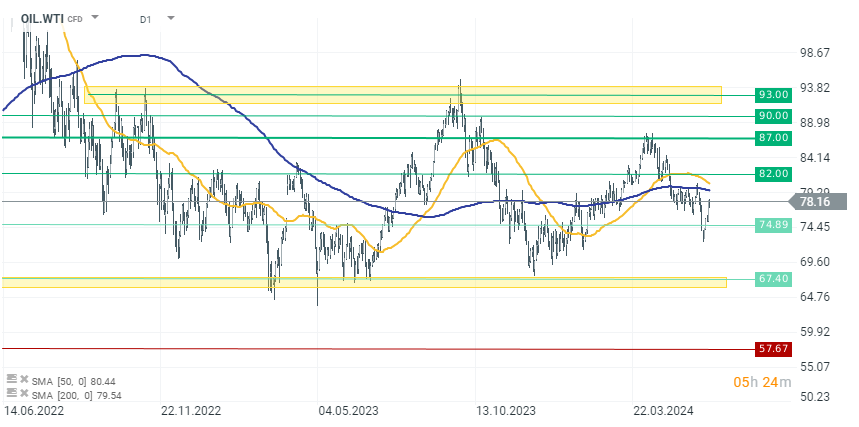
Task: Click the 84.14 price axis value
Action: 815,158
